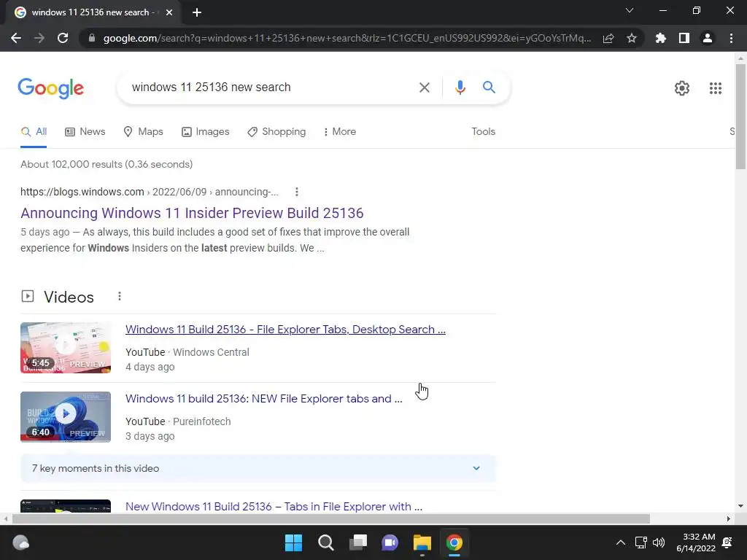Reload the current page

click(x=63, y=38)
